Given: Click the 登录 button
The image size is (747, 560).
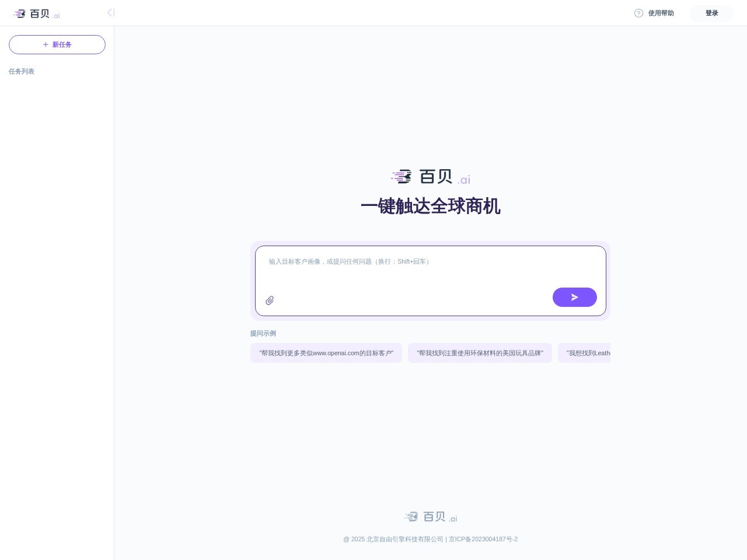Looking at the screenshot, I should click(711, 13).
